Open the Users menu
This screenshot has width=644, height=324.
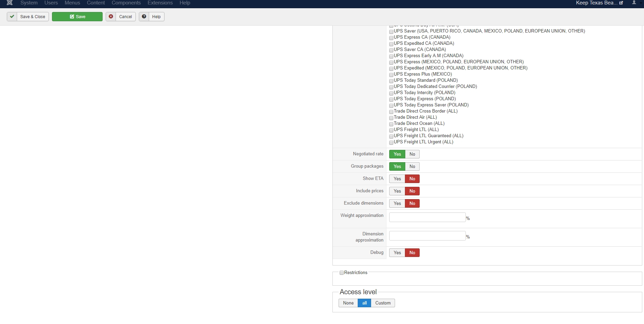[x=51, y=3]
